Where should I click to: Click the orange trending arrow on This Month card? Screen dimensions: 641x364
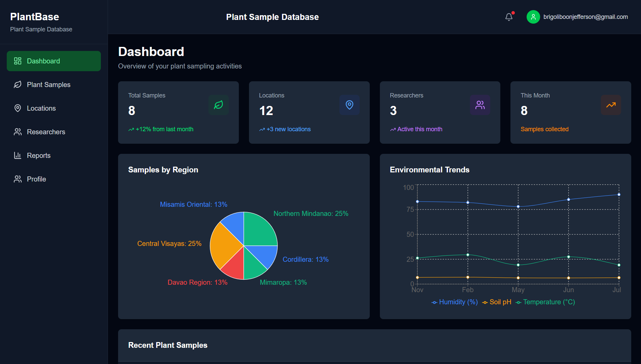point(611,105)
